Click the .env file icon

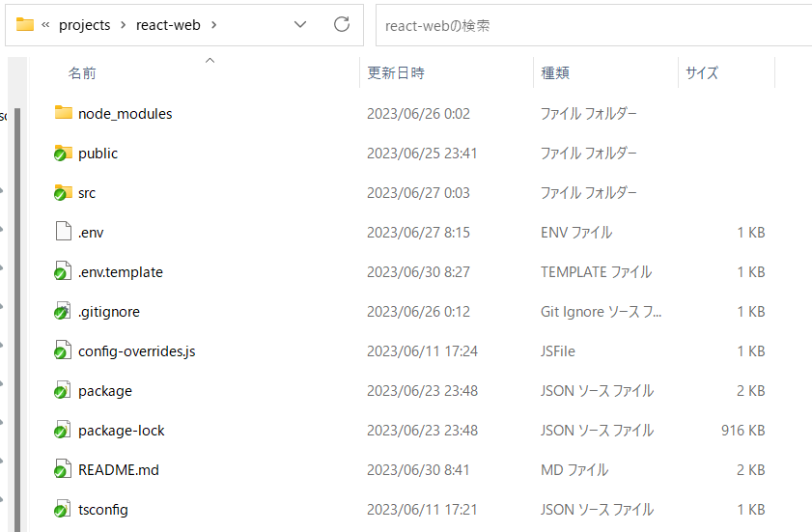point(63,232)
